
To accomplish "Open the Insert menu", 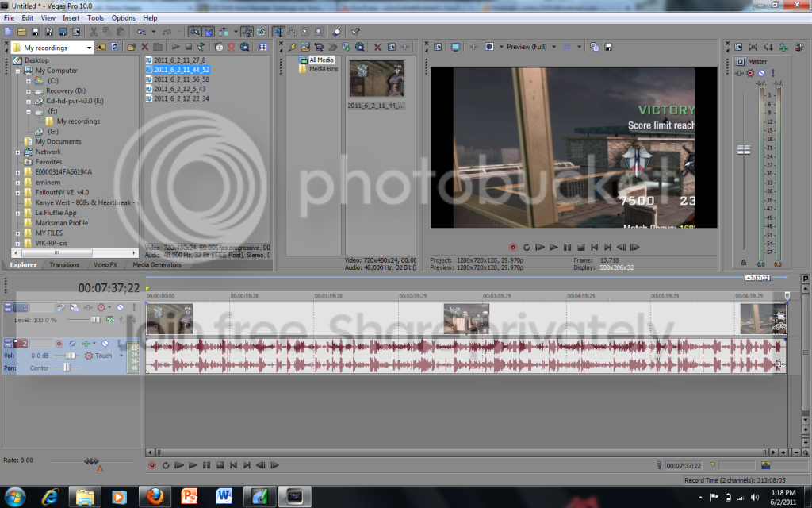I will tap(71, 17).
